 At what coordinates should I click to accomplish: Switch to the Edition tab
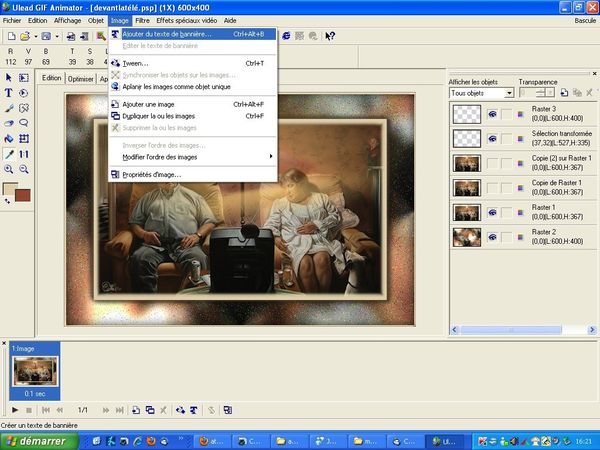(x=51, y=78)
